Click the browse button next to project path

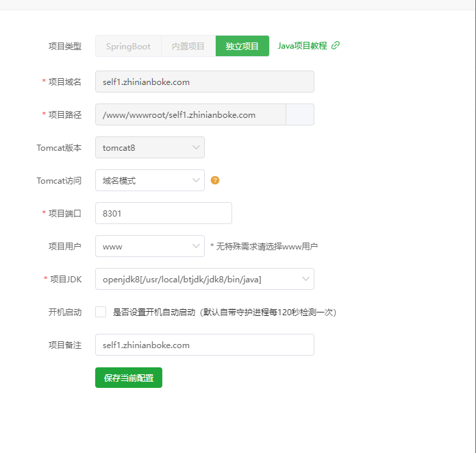[300, 114]
